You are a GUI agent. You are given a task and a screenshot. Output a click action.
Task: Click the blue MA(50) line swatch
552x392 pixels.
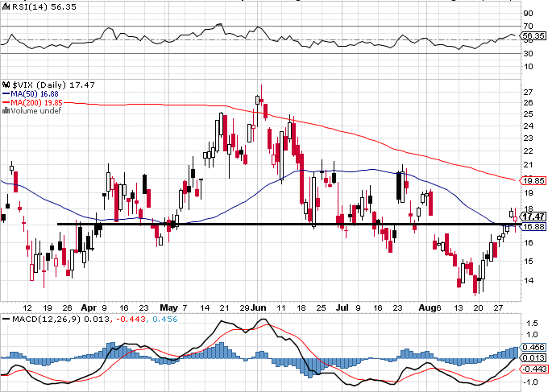coord(6,94)
